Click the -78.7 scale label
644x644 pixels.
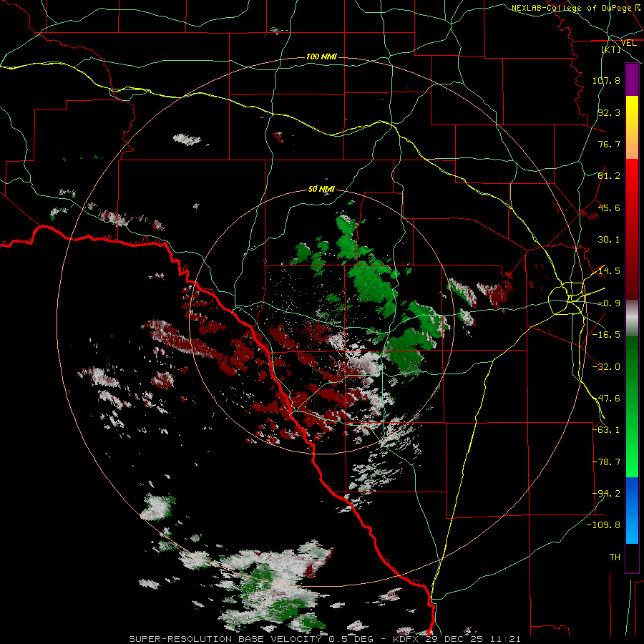pyautogui.click(x=606, y=462)
